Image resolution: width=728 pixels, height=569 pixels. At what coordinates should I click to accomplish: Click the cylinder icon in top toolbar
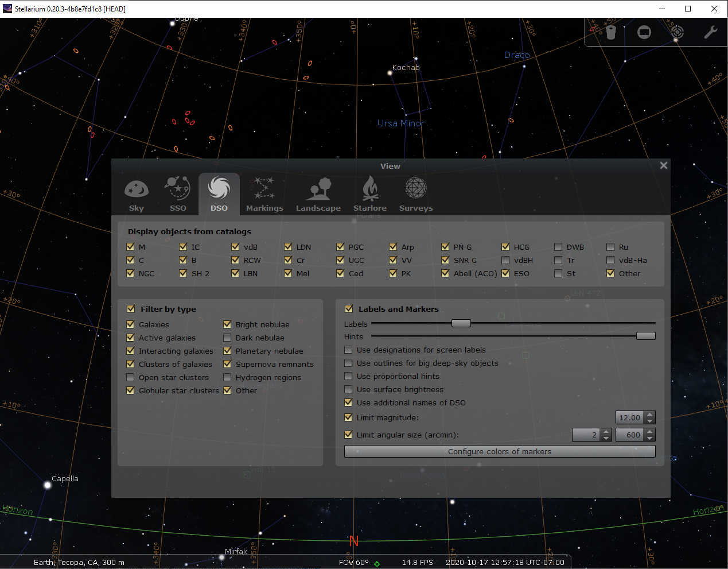point(610,32)
